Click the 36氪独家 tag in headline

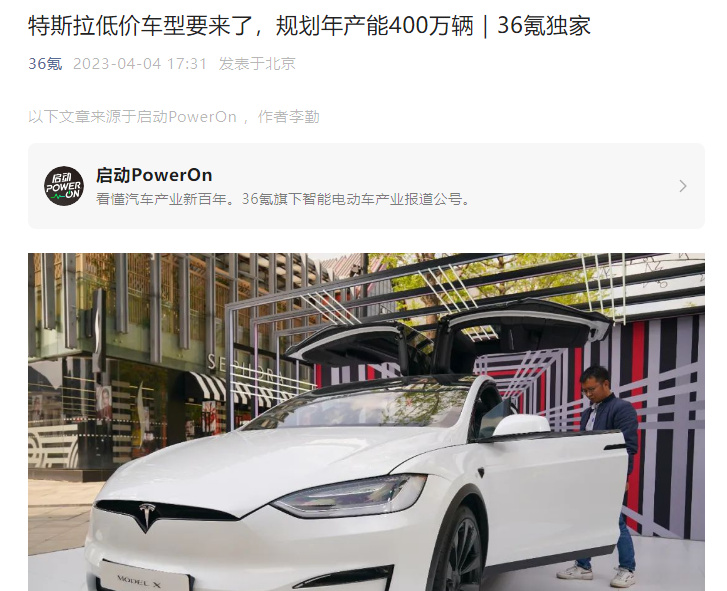pos(544,25)
